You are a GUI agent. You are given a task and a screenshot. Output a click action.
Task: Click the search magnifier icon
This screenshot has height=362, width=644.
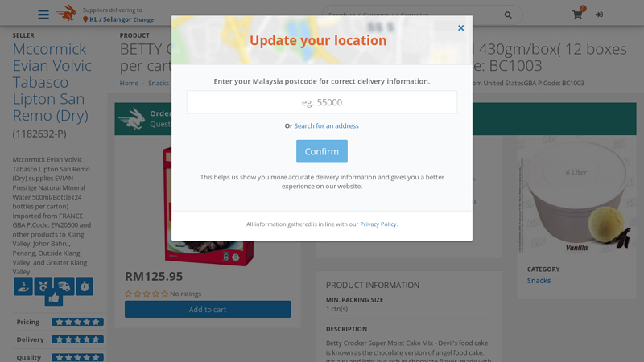[508, 14]
